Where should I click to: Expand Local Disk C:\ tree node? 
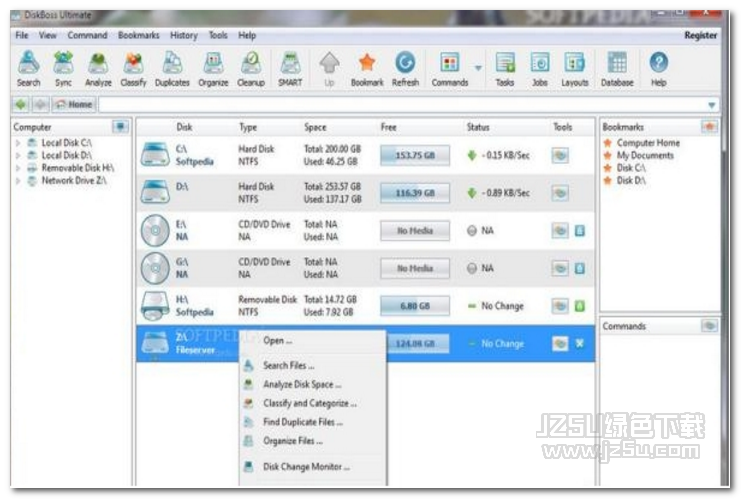(18, 143)
